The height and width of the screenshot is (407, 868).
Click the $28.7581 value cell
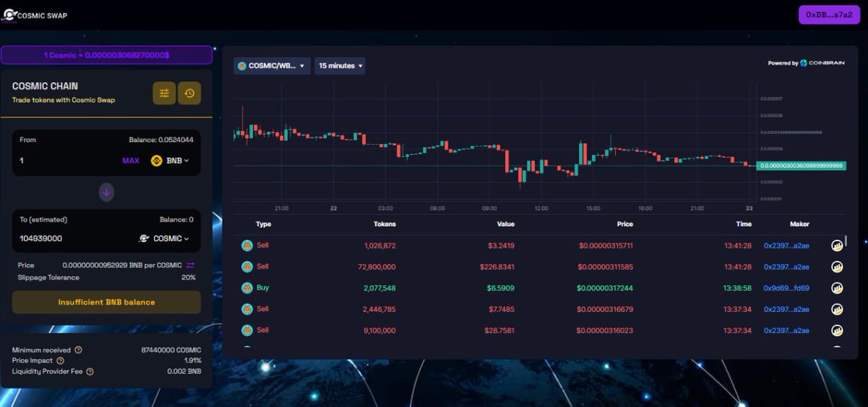click(498, 330)
